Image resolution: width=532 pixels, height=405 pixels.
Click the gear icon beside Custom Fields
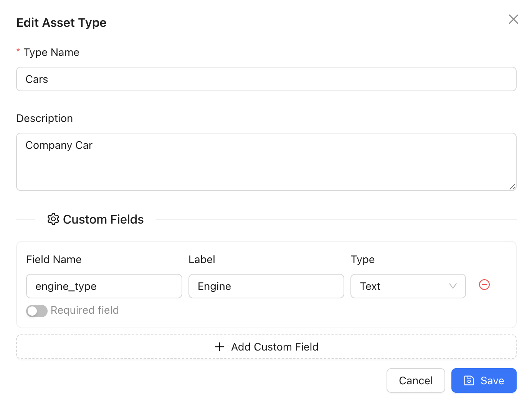(53, 219)
